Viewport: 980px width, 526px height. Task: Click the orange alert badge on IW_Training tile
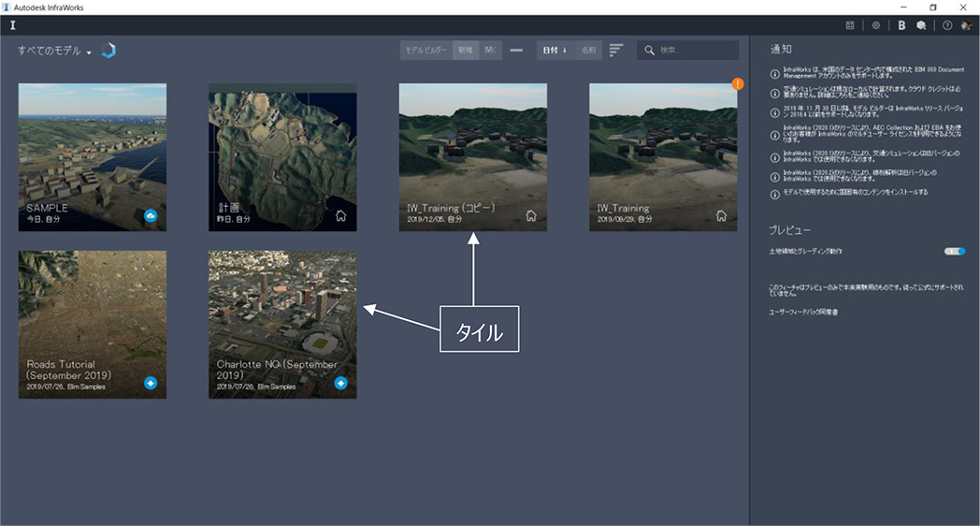coord(738,84)
